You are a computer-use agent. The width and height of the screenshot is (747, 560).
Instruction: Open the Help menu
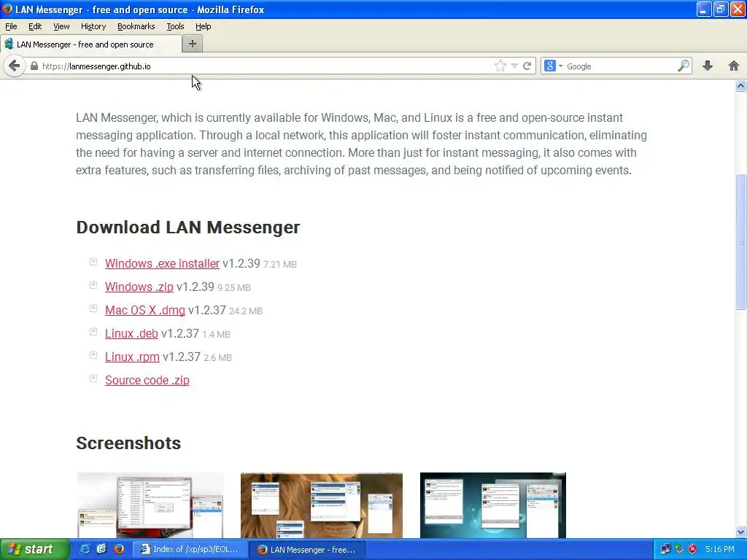(x=204, y=26)
